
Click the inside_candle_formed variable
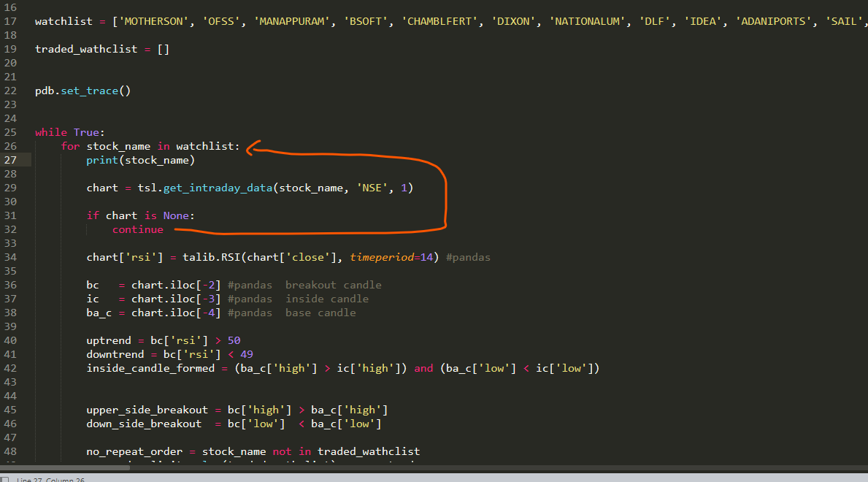(x=150, y=369)
